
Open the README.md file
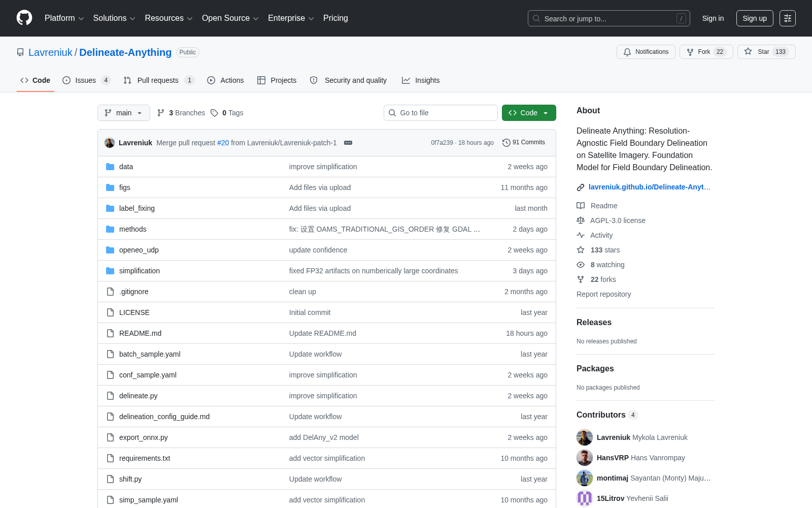(140, 333)
